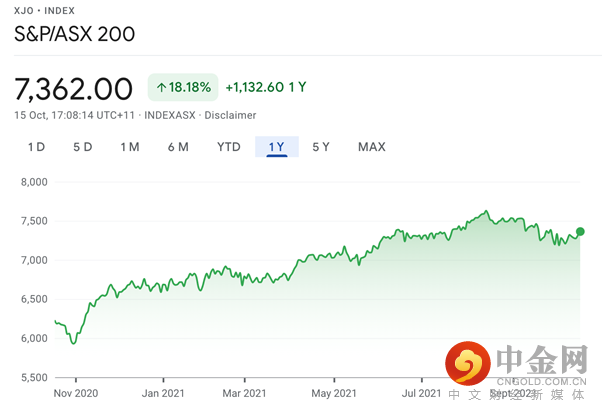The image size is (602, 413).
Task: Click the May 2021 axis label
Action: tap(334, 394)
